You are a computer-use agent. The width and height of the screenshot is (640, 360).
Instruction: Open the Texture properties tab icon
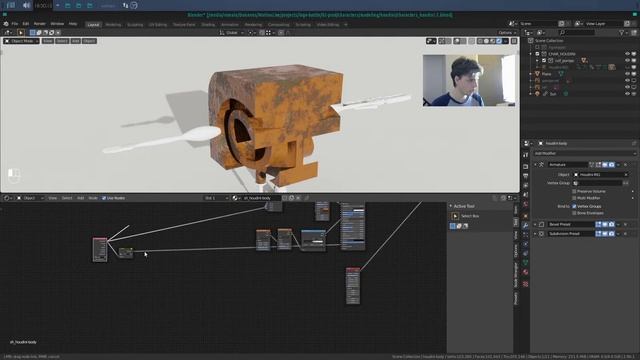click(526, 284)
